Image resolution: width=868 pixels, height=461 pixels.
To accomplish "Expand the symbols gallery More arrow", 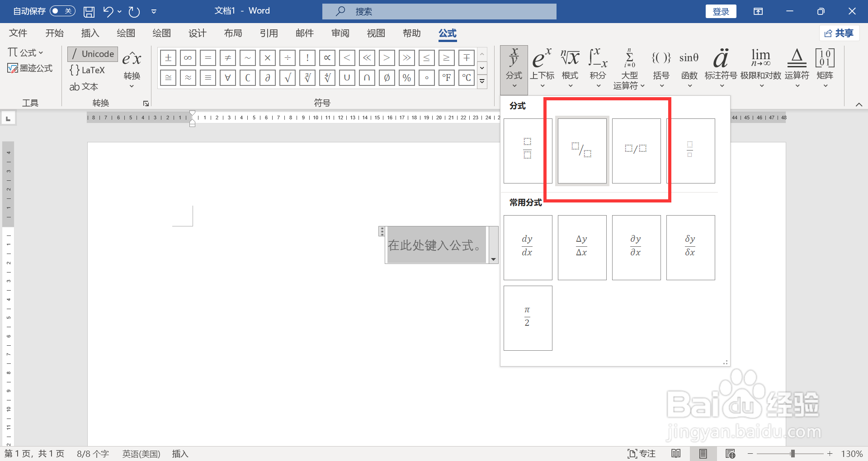I will [x=482, y=82].
